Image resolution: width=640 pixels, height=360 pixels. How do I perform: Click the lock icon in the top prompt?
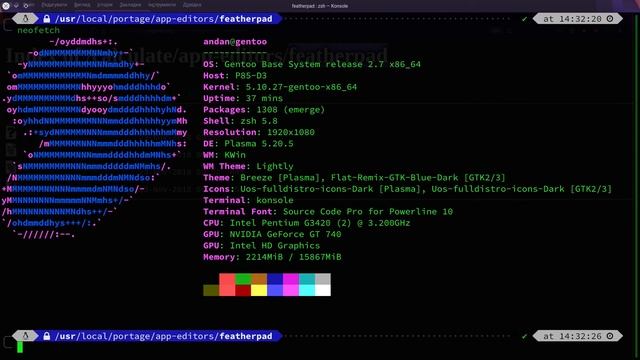click(47, 19)
